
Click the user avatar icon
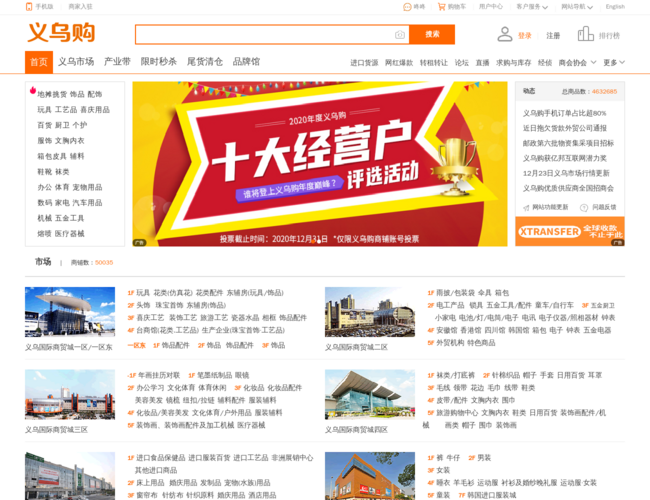point(504,34)
